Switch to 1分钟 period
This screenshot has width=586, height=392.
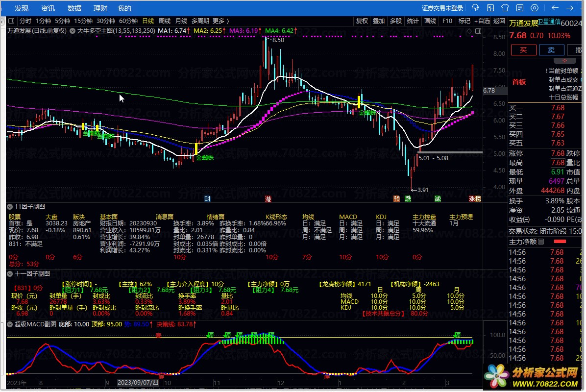pos(43,21)
